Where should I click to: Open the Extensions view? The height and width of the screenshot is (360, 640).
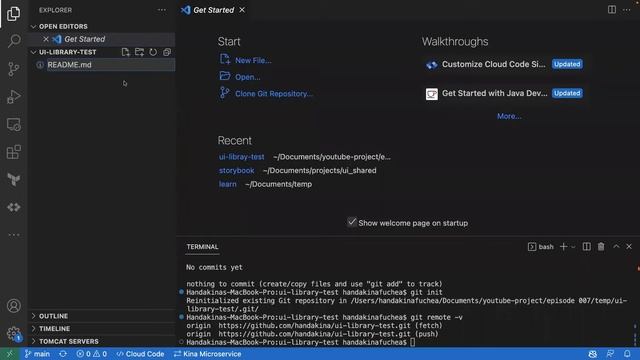pyautogui.click(x=13, y=152)
